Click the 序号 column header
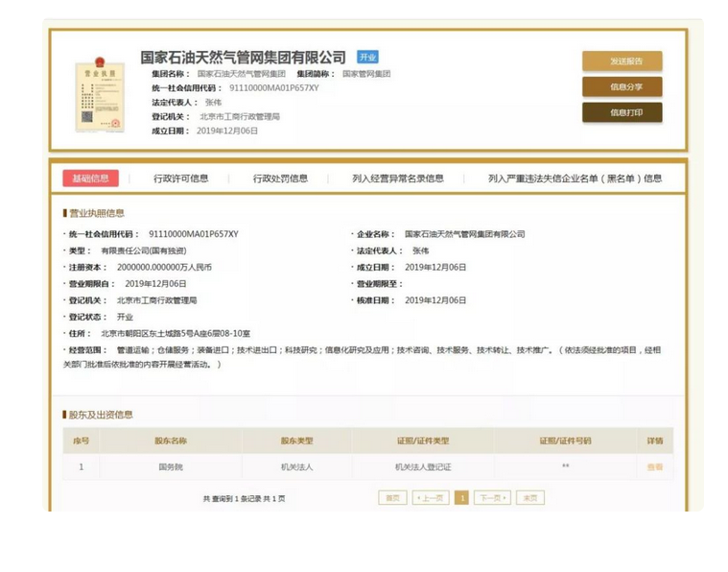Screen dimensions: 728x572 82,441
